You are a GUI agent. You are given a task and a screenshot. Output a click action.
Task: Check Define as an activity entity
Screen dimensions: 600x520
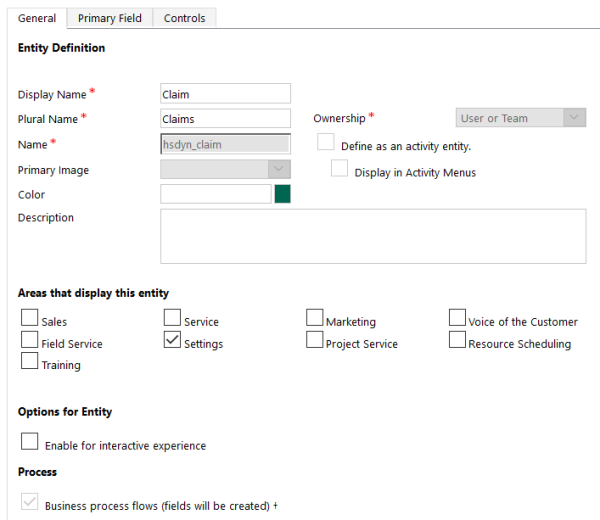coord(326,142)
